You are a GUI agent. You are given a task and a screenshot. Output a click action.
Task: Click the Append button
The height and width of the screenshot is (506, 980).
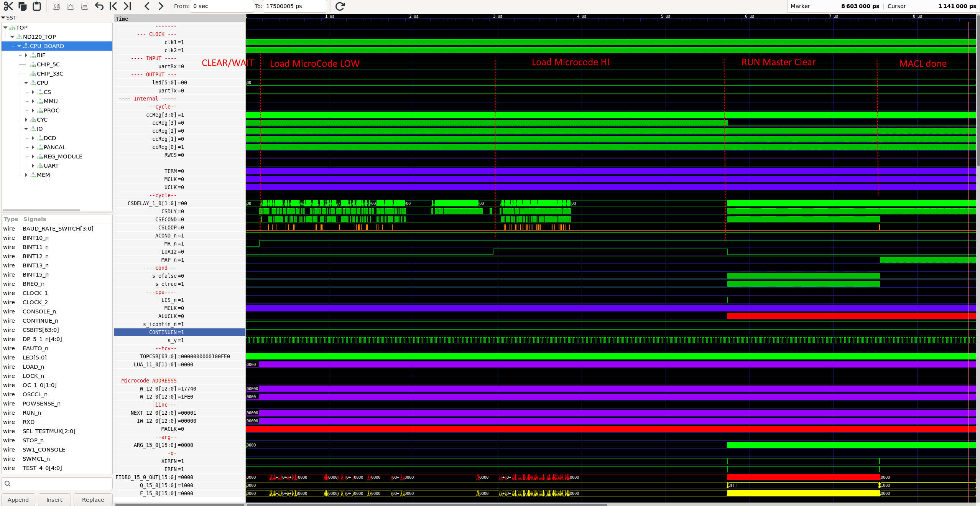[x=18, y=499]
